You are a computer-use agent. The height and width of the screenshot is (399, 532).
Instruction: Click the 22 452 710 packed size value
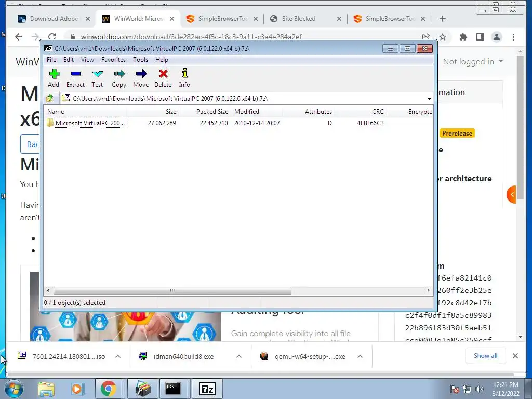pos(214,123)
